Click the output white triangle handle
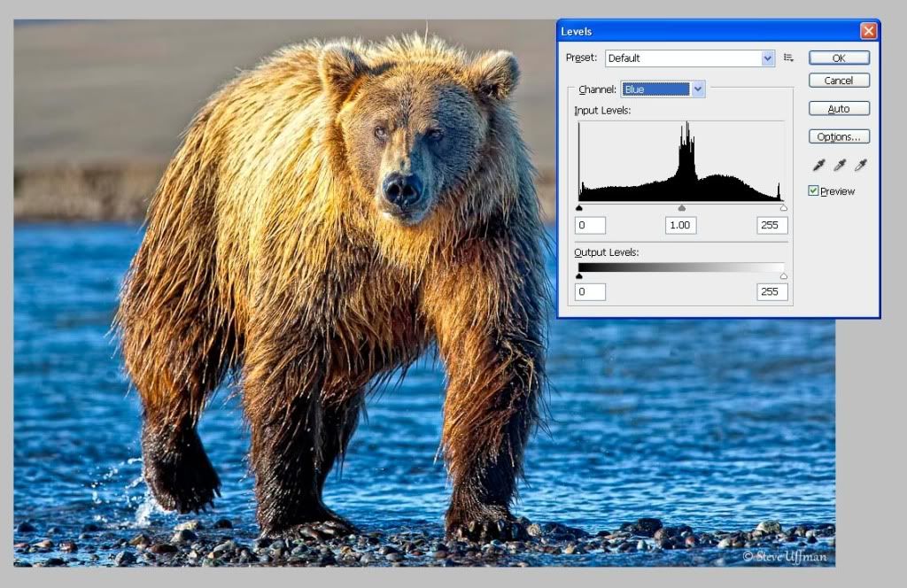The image size is (907, 588). 784,276
